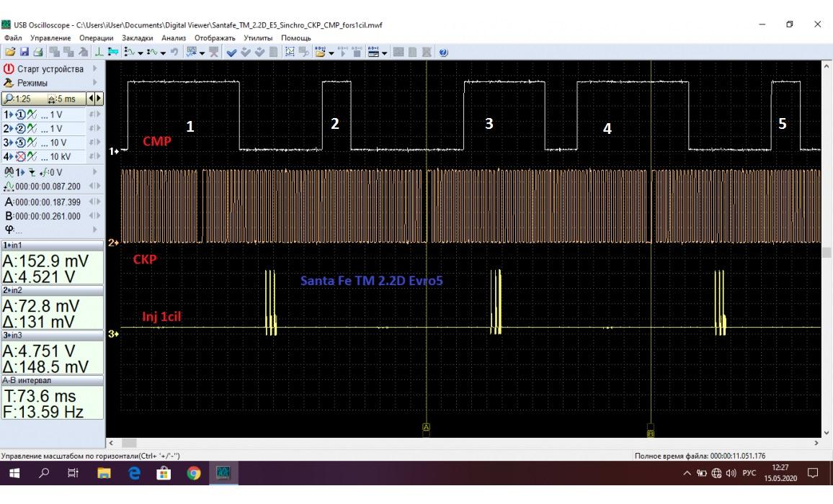Viewport: 833px width, 504px height.
Task: Expand the phi row arrow
Action: pos(95,229)
